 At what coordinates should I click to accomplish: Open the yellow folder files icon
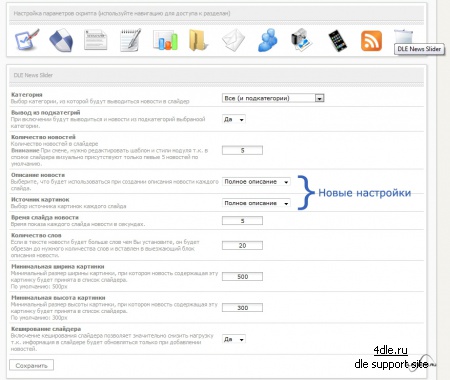pyautogui.click(x=198, y=40)
